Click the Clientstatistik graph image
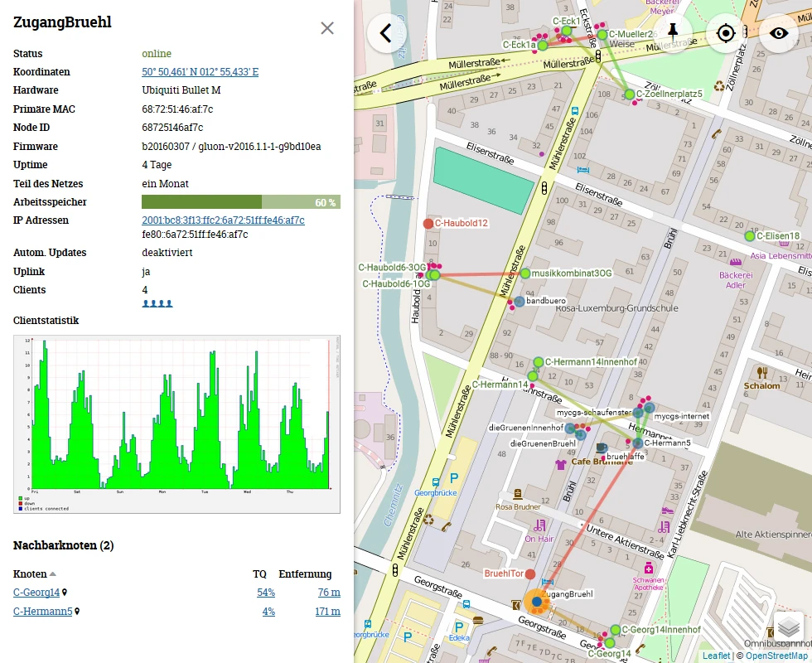Screen dimensions: 812x663 click(176, 424)
